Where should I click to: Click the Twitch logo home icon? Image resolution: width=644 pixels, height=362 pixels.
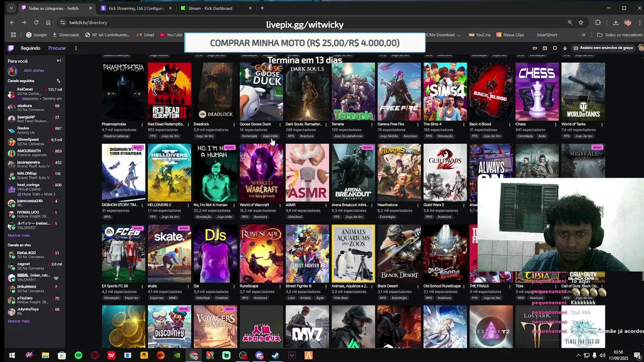pos(11,48)
